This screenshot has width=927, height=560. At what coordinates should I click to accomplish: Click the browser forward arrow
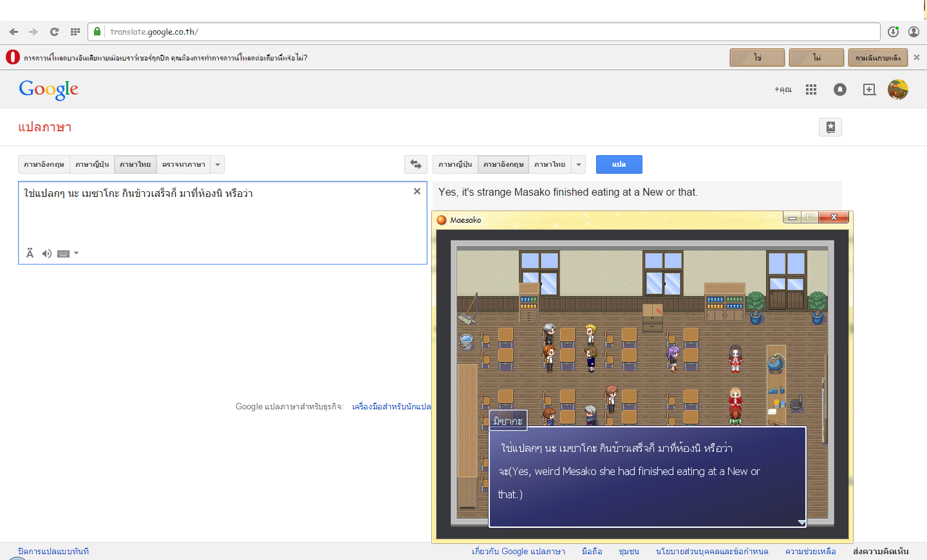[33, 32]
